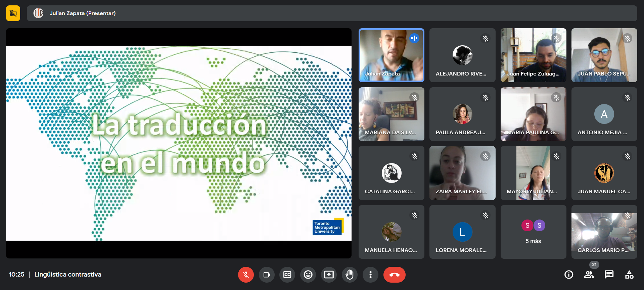Viewport: 644px width, 290px height.
Task: Select MARIA PAULINA G... video tile
Action: 533,114
